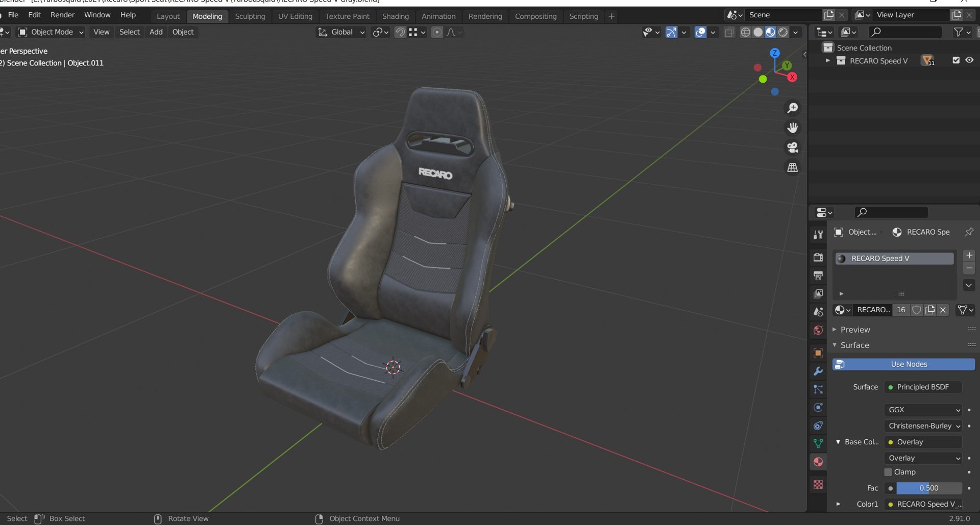This screenshot has height=525, width=980.
Task: Toggle X-Ray mode
Action: [x=729, y=32]
